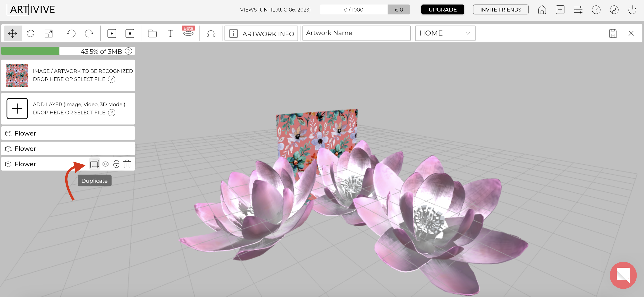Create new artwork via plus icon
The image size is (644, 297).
(560, 10)
